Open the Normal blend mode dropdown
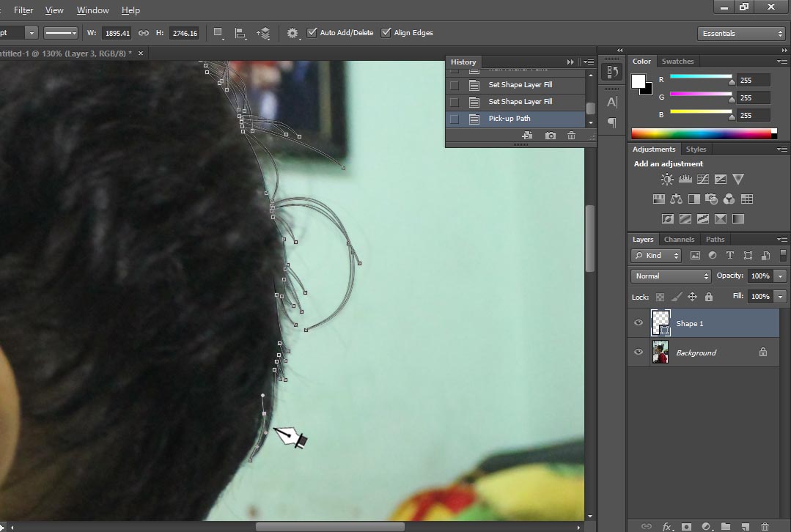This screenshot has width=791, height=532. [x=669, y=276]
